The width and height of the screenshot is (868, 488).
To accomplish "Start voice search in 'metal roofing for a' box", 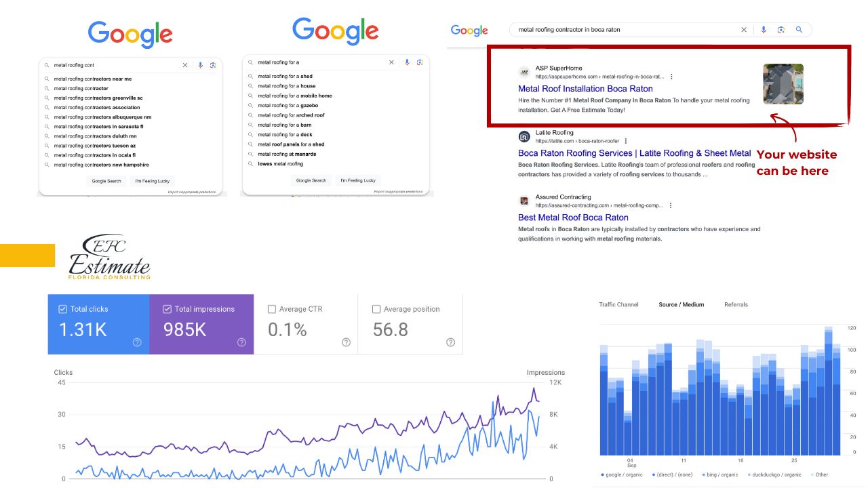I will tap(407, 62).
